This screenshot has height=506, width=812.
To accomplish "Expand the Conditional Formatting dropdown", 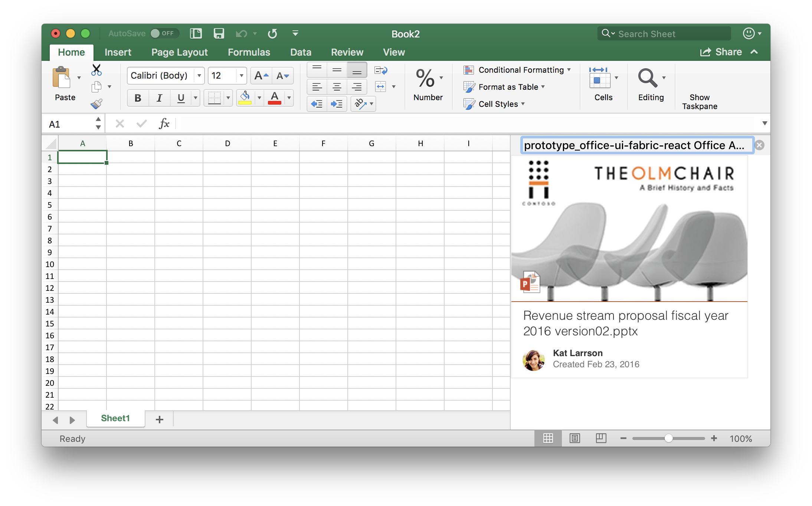I will pos(521,70).
